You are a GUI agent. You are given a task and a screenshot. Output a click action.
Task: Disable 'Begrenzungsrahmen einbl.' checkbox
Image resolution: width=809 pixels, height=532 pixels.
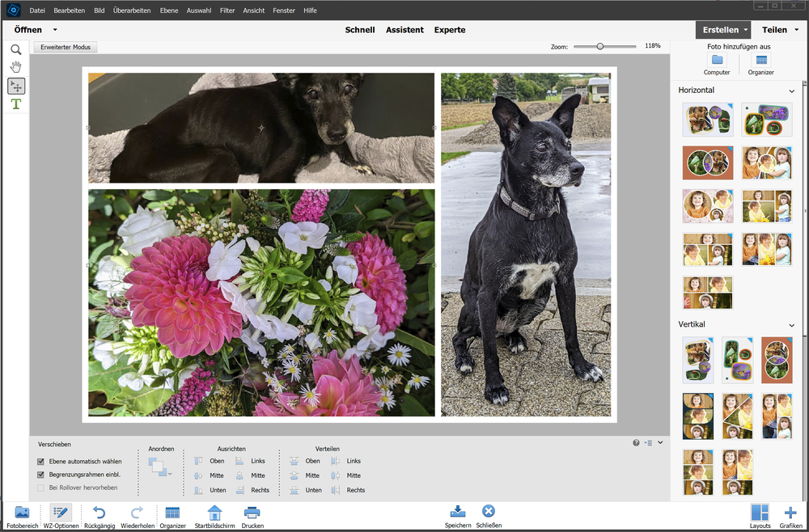40,474
